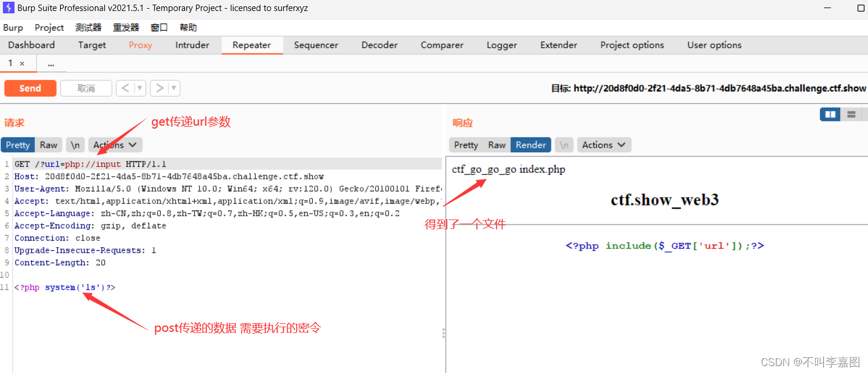Switch to the Intruder tab
The image size is (868, 373).
192,45
